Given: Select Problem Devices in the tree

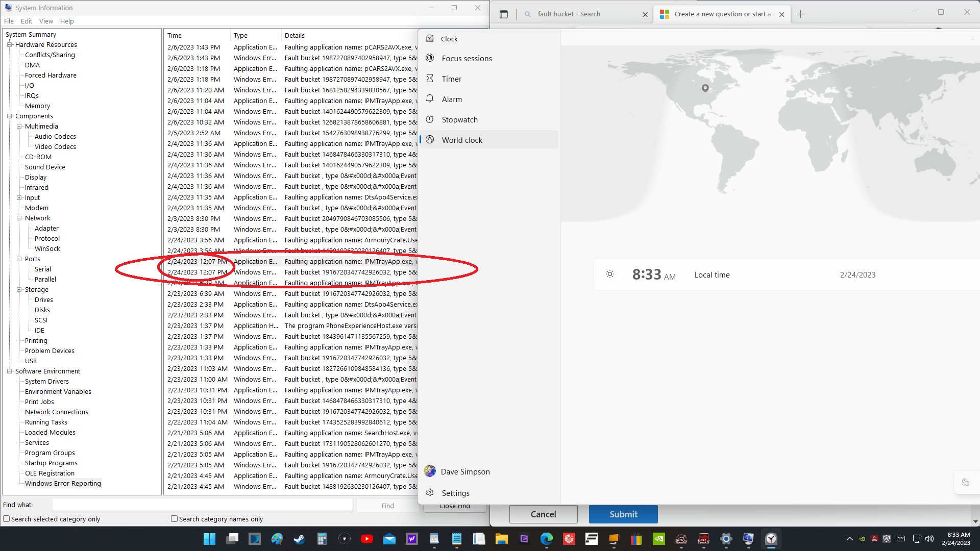Looking at the screenshot, I should [50, 351].
